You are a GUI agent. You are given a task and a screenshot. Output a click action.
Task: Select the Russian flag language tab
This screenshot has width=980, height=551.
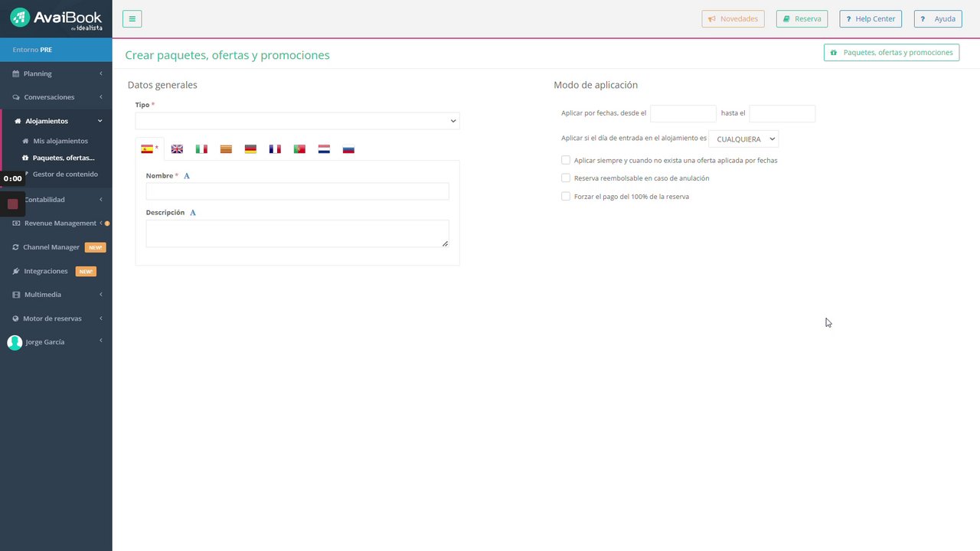coord(348,149)
